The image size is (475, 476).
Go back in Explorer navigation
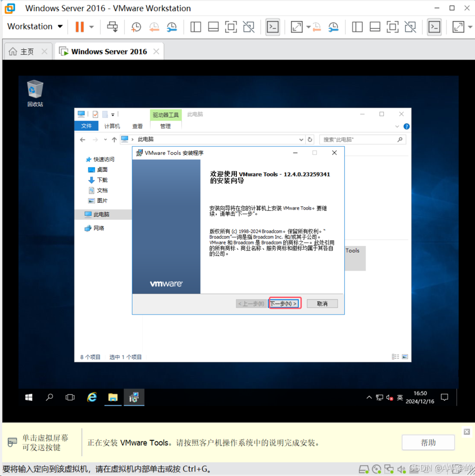[x=82, y=139]
